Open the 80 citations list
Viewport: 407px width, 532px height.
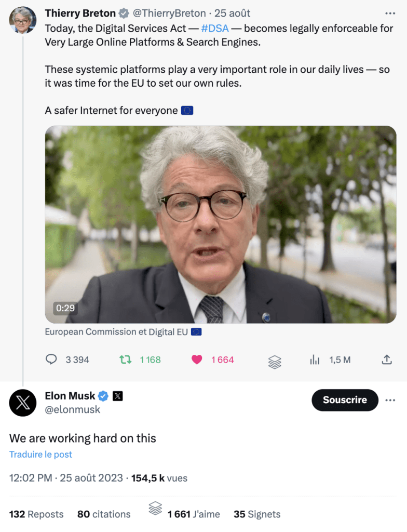pyautogui.click(x=104, y=514)
